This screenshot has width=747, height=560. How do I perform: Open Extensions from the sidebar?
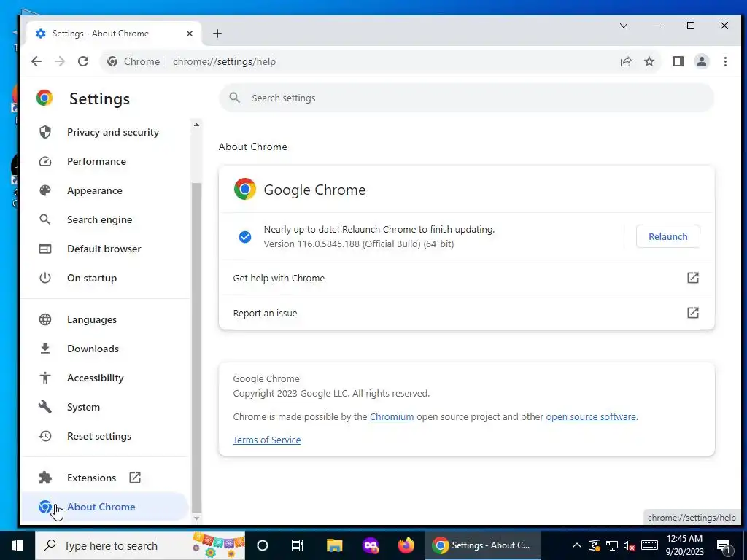(x=91, y=478)
